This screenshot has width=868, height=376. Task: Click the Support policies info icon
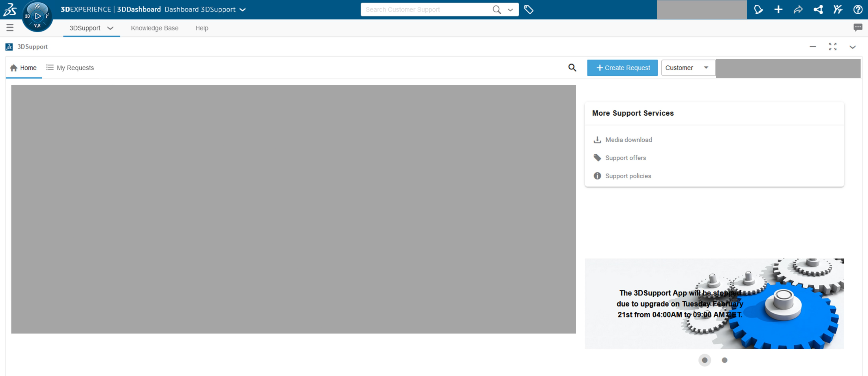tap(597, 176)
